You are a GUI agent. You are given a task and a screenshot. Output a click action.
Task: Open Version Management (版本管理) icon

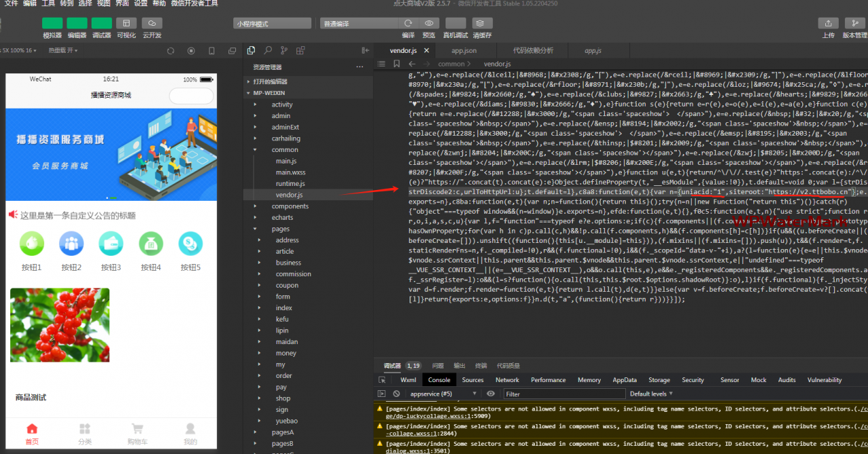(854, 23)
